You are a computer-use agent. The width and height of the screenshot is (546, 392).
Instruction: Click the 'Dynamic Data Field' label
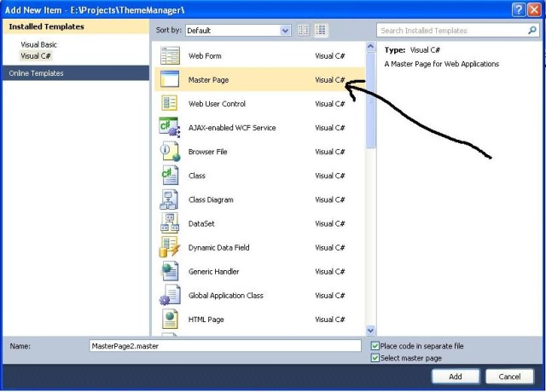click(218, 248)
